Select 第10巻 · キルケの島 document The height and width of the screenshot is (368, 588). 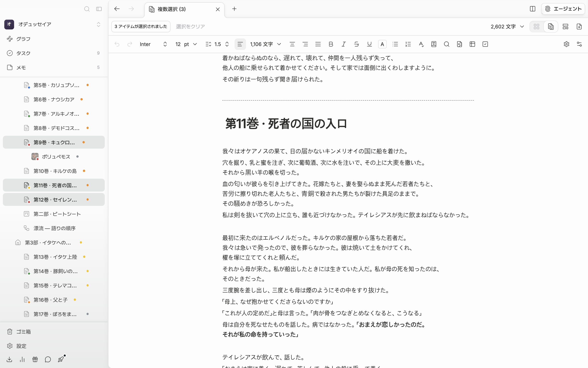(54, 171)
